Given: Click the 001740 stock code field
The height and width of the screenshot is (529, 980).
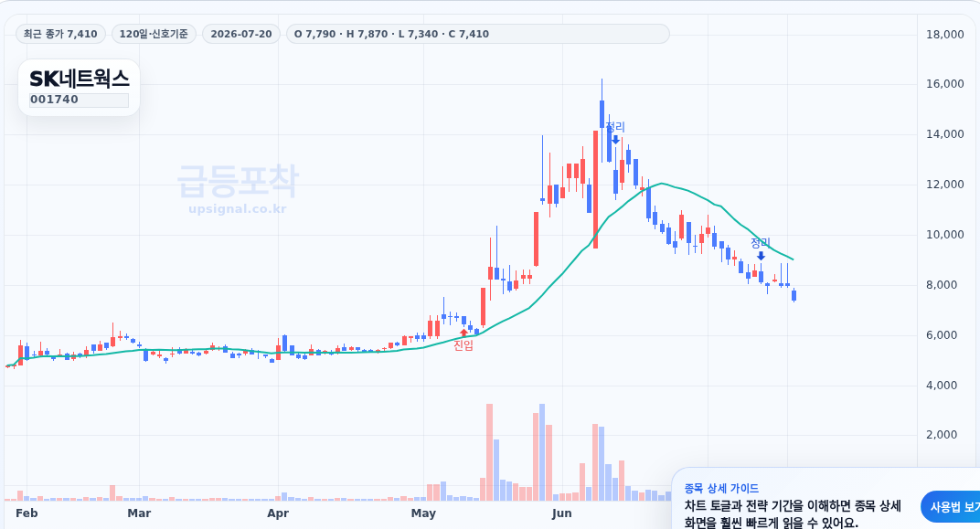Looking at the screenshot, I should [x=79, y=100].
